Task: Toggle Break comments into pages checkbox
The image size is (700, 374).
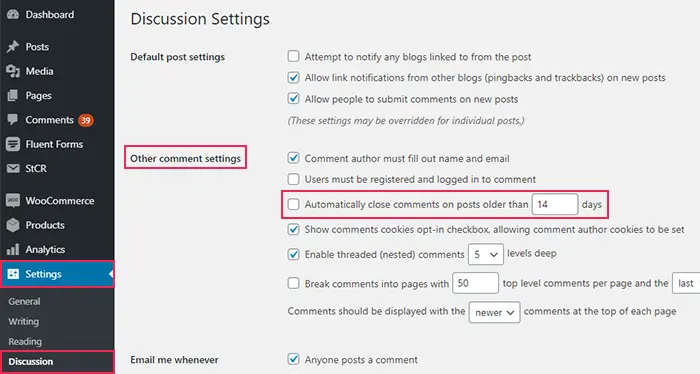Action: pyautogui.click(x=293, y=283)
